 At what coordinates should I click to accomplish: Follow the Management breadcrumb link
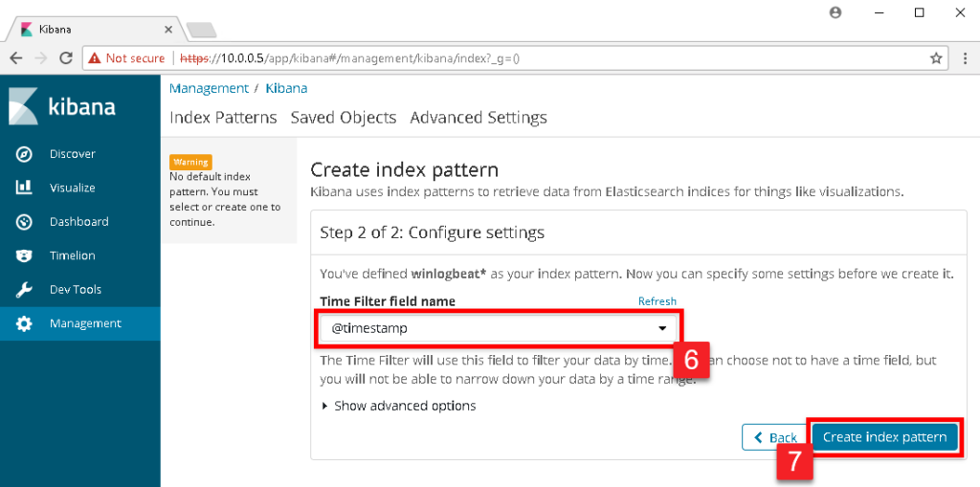[209, 88]
